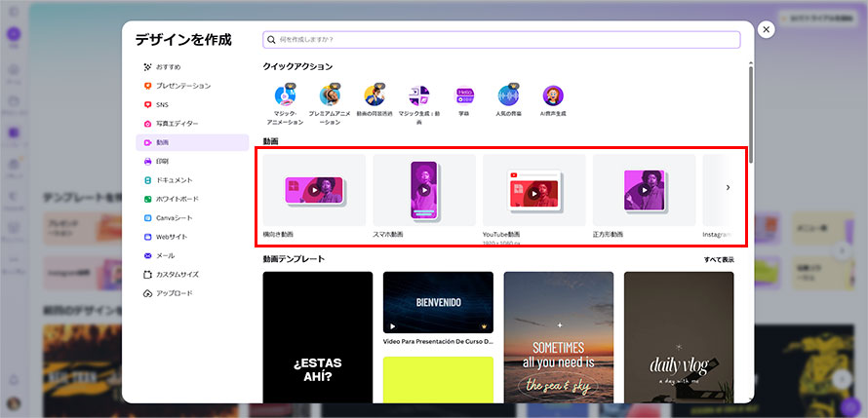Open the yellow-green video template

coord(438,380)
